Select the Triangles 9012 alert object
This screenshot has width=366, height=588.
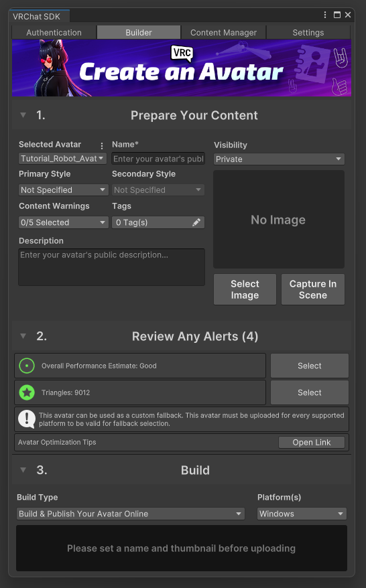click(309, 392)
